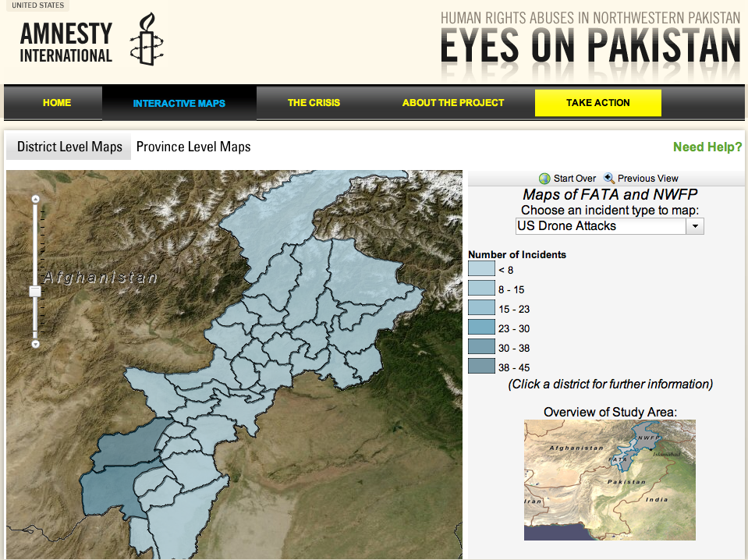Open the incident type dropdown arrow
The height and width of the screenshot is (560, 748).
(694, 226)
